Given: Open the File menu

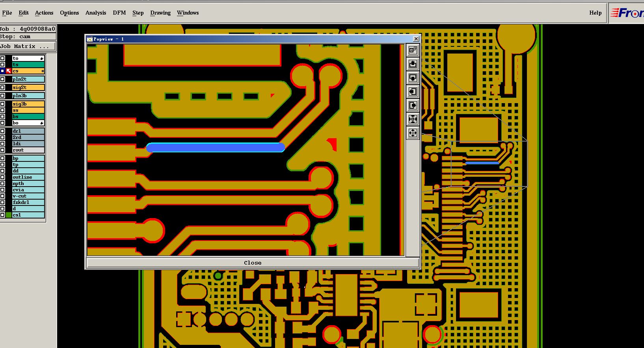Looking at the screenshot, I should coord(7,13).
